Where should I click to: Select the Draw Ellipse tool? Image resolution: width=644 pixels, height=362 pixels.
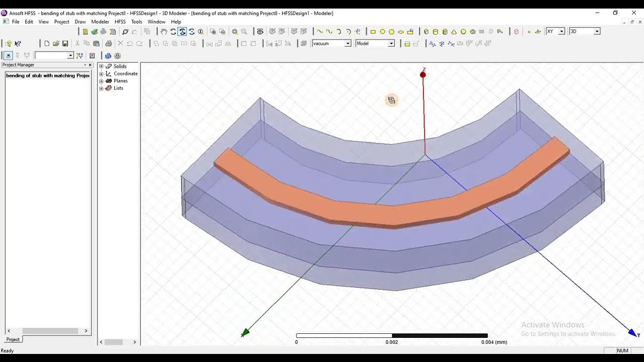click(x=401, y=32)
